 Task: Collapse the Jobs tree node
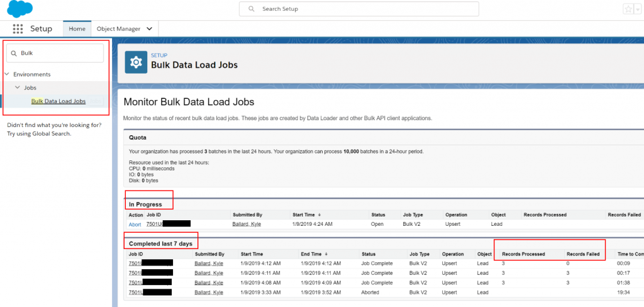(x=17, y=87)
